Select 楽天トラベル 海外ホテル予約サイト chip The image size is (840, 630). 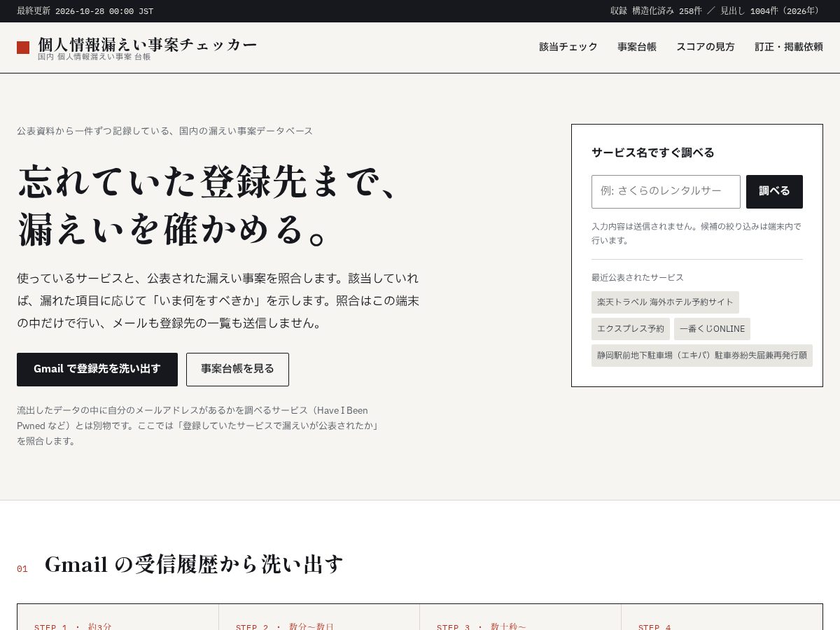pyautogui.click(x=665, y=302)
